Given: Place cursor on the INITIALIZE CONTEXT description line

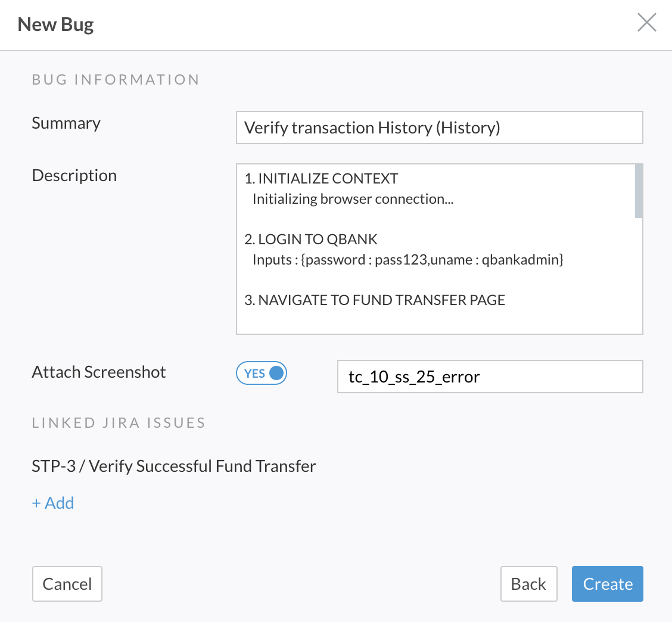Looking at the screenshot, I should tap(321, 179).
